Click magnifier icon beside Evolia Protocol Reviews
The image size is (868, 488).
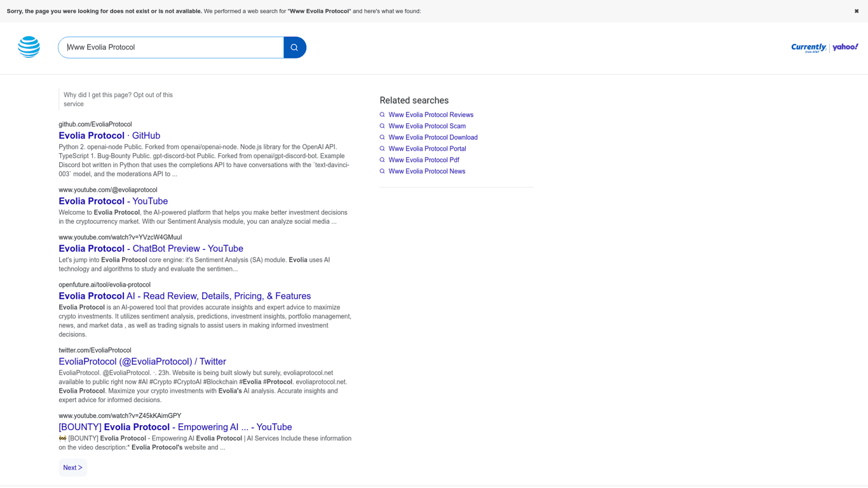382,115
